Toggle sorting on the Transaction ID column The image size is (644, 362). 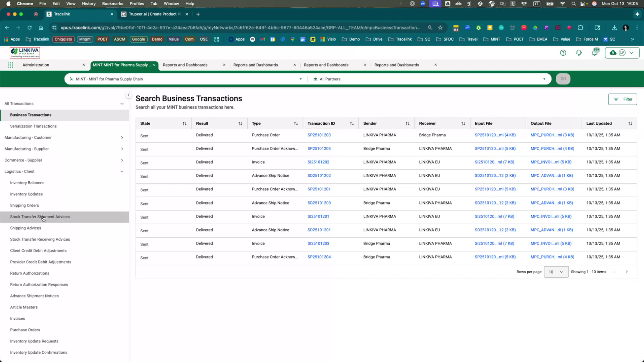tap(352, 123)
